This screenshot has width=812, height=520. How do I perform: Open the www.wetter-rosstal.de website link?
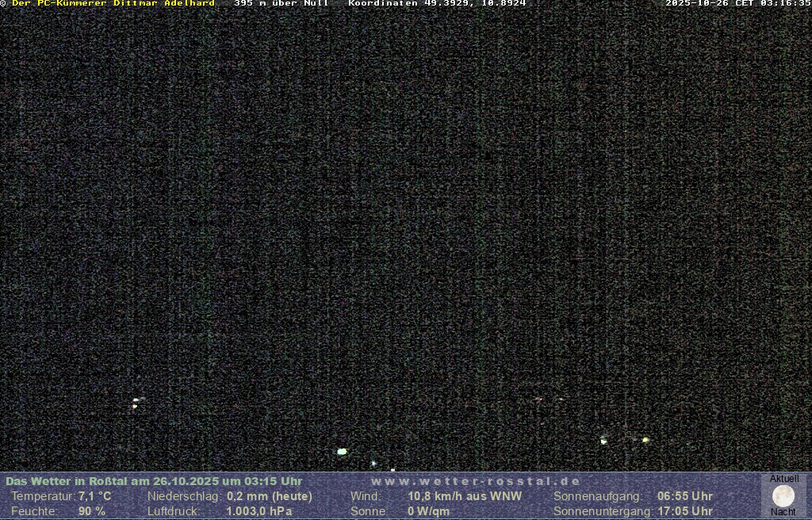[476, 481]
